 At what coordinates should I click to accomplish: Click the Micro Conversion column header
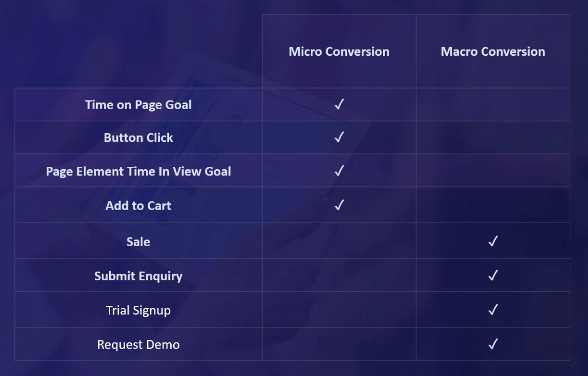(339, 51)
